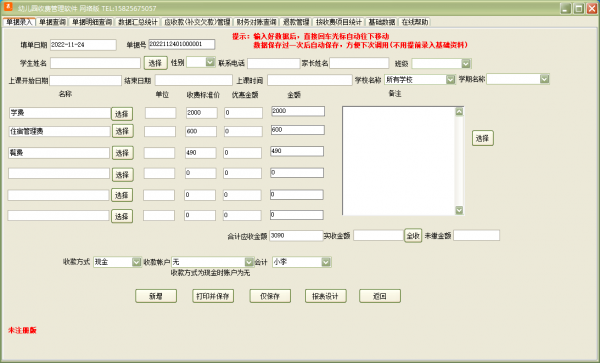Go to 应收款(补交欠款)管理 tab
This screenshot has width=600, height=363.
(x=197, y=22)
